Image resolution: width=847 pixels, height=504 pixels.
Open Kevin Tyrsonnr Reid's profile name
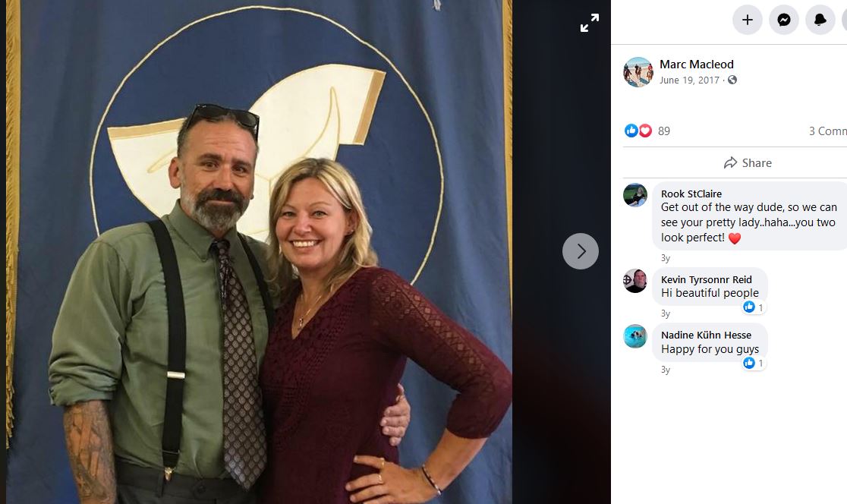[706, 279]
